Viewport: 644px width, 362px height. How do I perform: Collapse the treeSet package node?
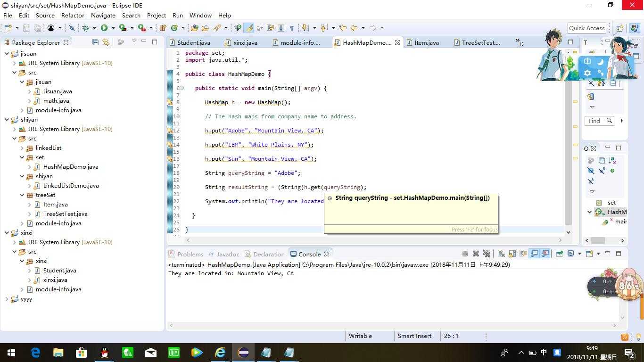pyautogui.click(x=22, y=195)
